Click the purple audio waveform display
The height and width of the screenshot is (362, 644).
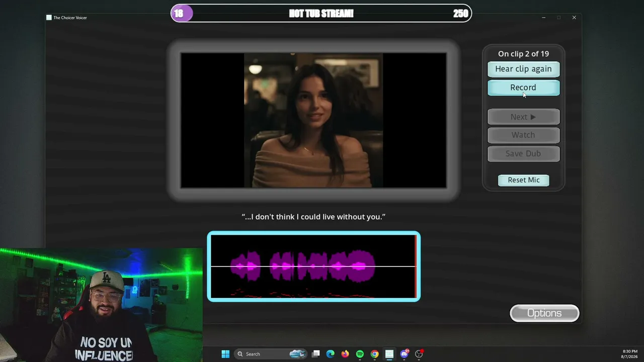tap(313, 266)
